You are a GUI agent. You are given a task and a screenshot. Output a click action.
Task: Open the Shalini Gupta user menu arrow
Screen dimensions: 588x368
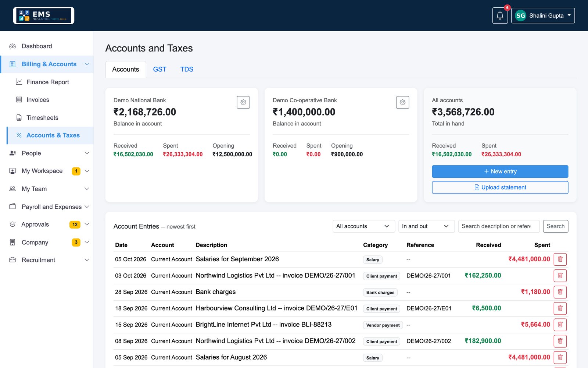point(569,15)
